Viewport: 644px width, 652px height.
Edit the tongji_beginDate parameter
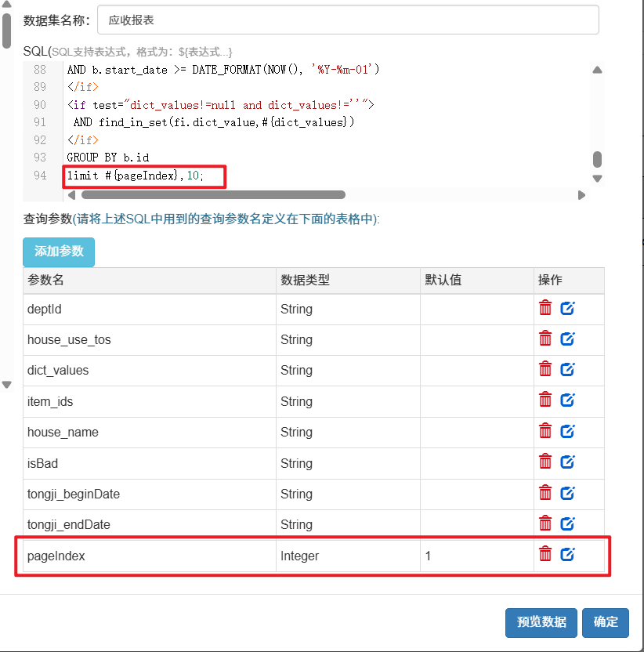click(x=567, y=493)
